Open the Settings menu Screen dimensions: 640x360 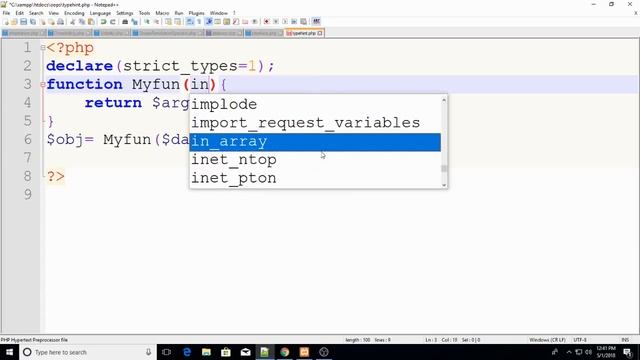pyautogui.click(x=124, y=13)
